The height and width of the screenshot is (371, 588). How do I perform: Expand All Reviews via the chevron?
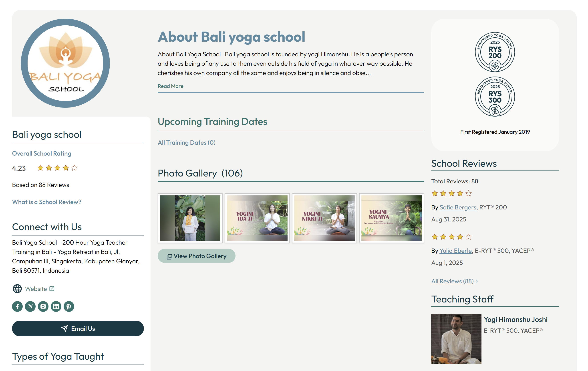point(477,281)
